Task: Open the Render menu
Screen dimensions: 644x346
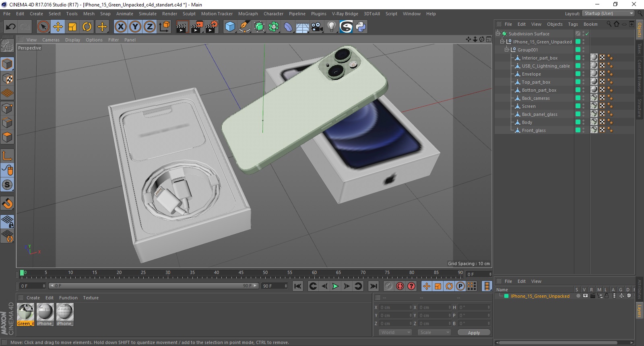Action: click(x=169, y=14)
